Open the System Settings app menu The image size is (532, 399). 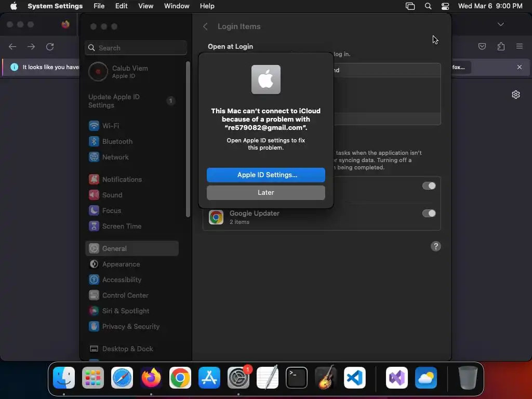55,6
